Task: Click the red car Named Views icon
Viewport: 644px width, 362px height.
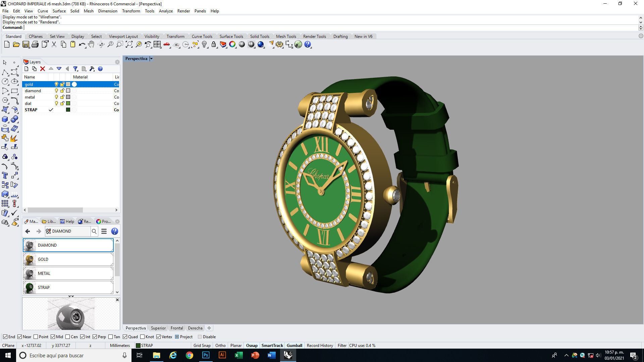Action: pos(166,44)
